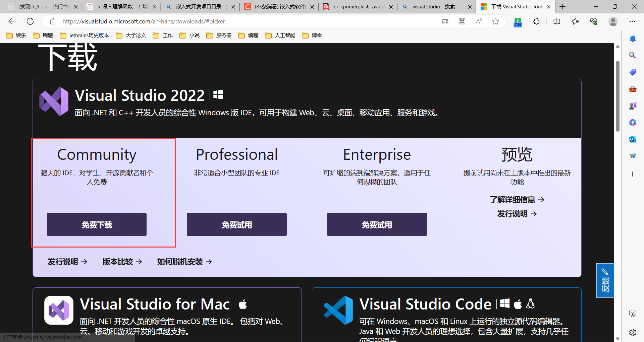Open sidebar Games chess icon
Viewport: 644px width, 342px height.
coord(633,106)
